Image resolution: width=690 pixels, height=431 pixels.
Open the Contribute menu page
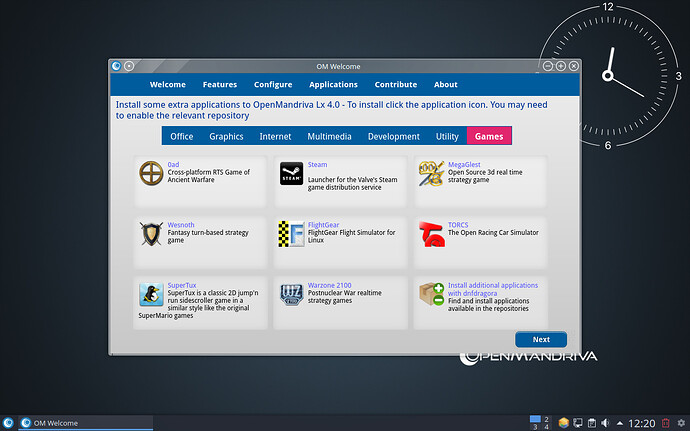[396, 85]
